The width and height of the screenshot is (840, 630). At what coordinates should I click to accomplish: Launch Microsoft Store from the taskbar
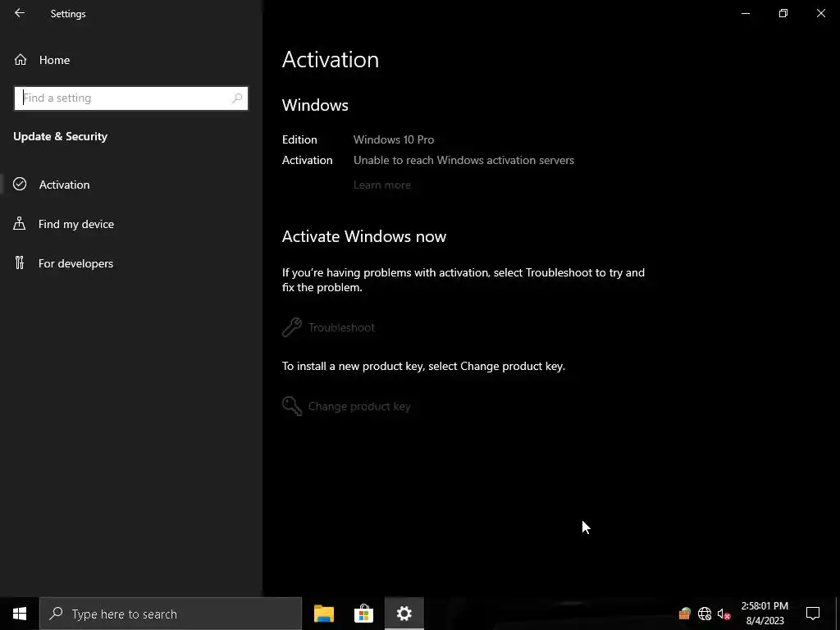pyautogui.click(x=363, y=614)
